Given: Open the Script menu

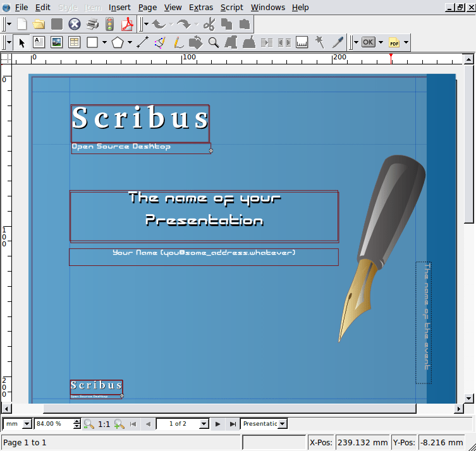Looking at the screenshot, I should (231, 8).
